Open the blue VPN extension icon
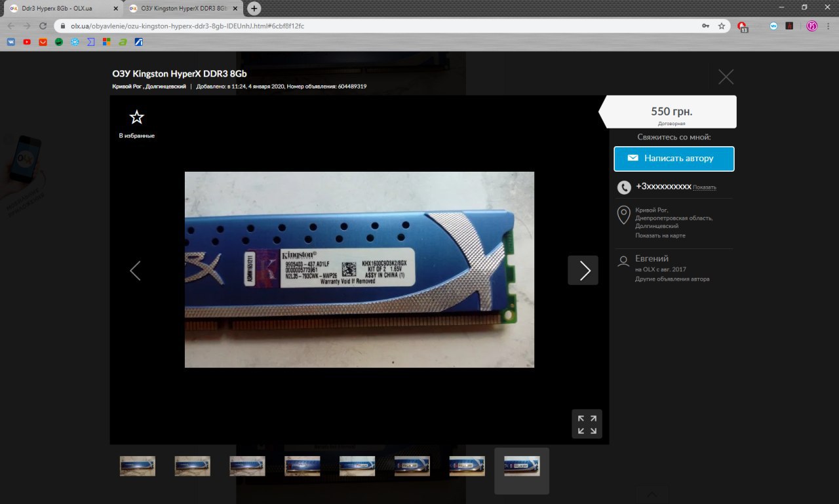This screenshot has width=839, height=504. (x=774, y=26)
